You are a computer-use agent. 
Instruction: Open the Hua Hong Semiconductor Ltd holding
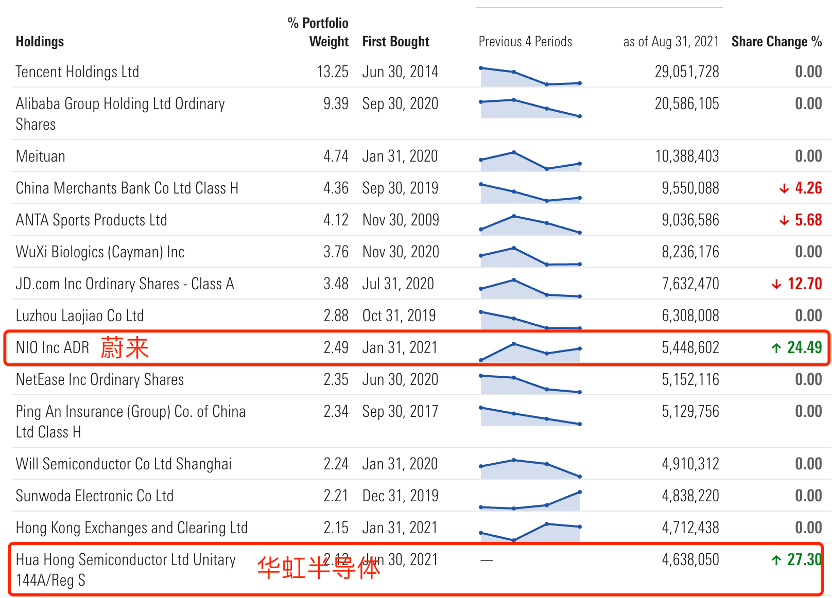click(126, 569)
